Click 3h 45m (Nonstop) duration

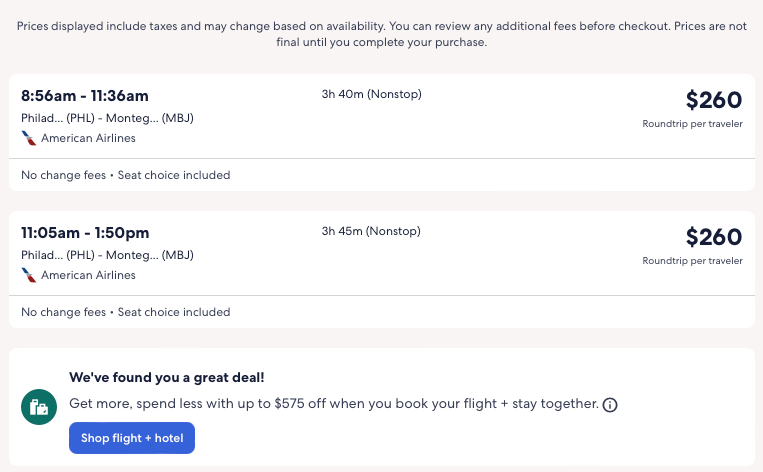371,232
